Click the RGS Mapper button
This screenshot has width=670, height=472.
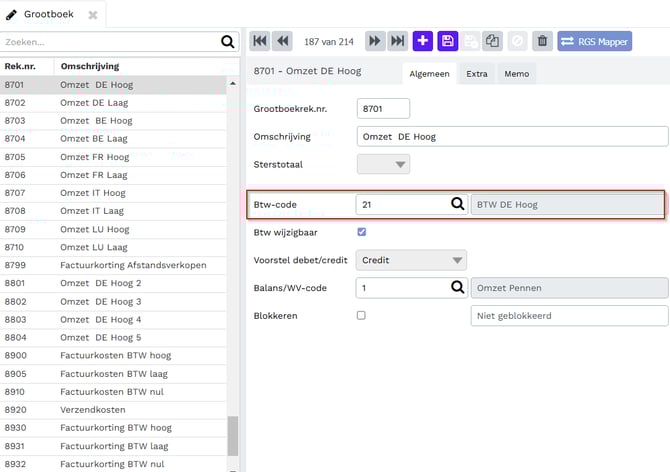pyautogui.click(x=595, y=41)
